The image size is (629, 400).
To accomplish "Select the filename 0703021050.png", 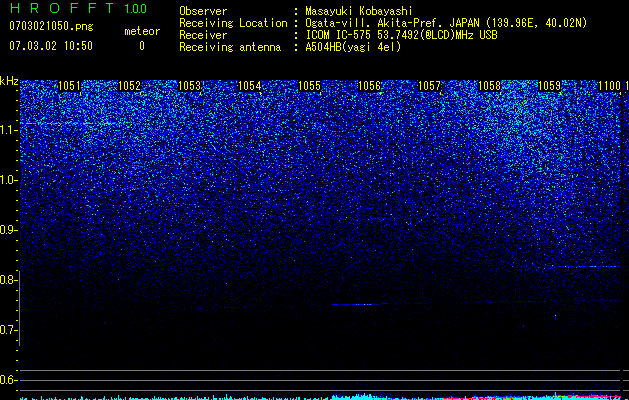I will click(51, 26).
